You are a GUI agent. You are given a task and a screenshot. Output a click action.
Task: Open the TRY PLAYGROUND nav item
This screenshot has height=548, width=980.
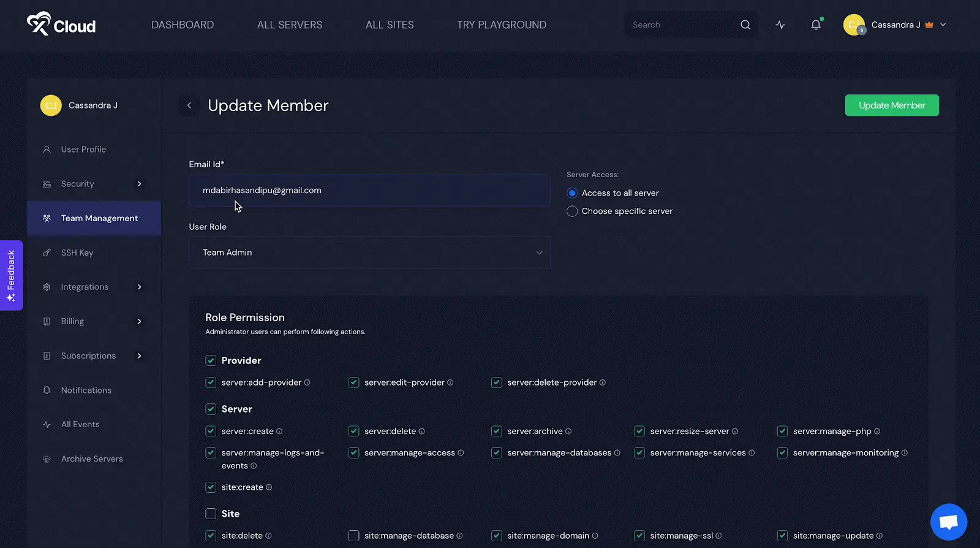click(502, 25)
